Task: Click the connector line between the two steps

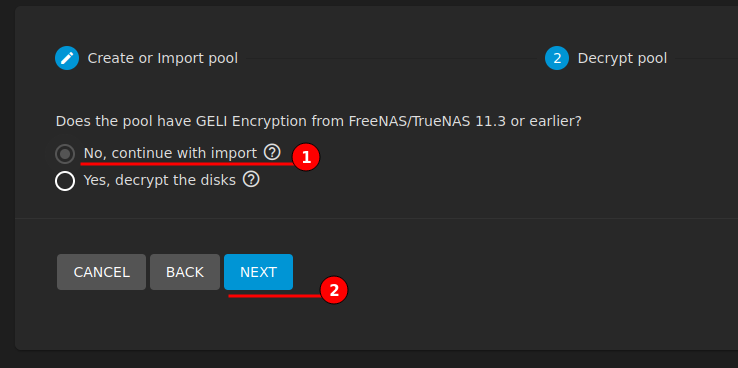Action: point(391,58)
